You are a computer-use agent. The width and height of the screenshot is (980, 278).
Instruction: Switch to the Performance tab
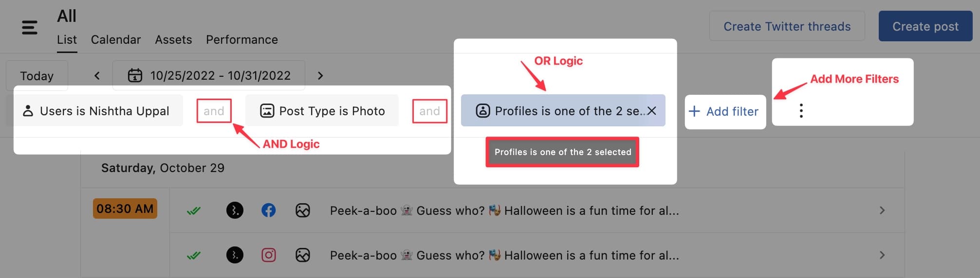[242, 40]
